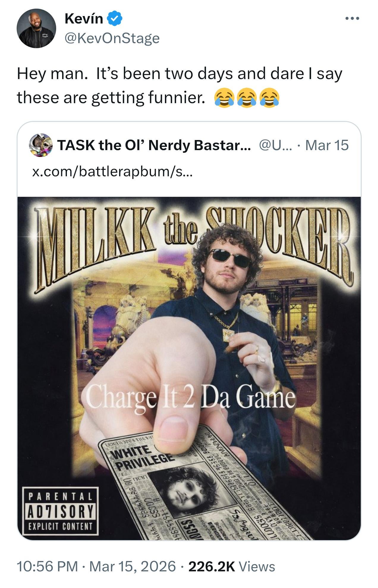Open the quoted user's small avatar
378x588 pixels.
click(x=41, y=145)
